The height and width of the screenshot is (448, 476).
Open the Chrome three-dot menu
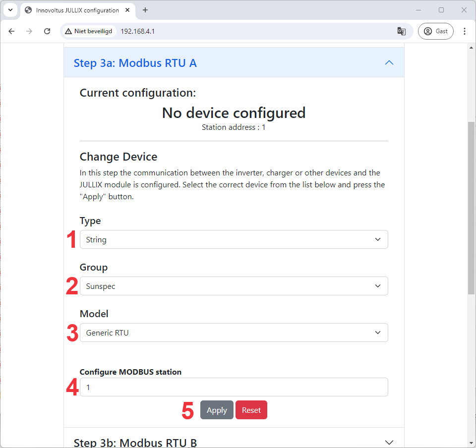465,31
